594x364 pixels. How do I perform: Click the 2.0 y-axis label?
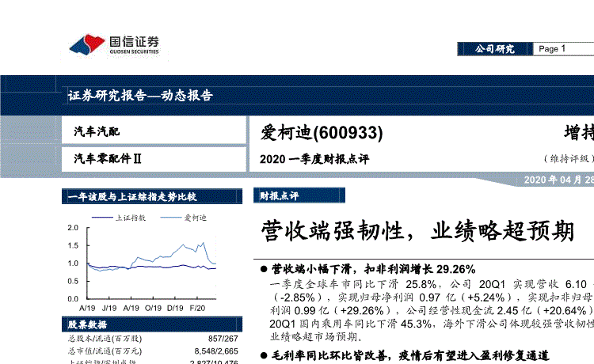73,227
